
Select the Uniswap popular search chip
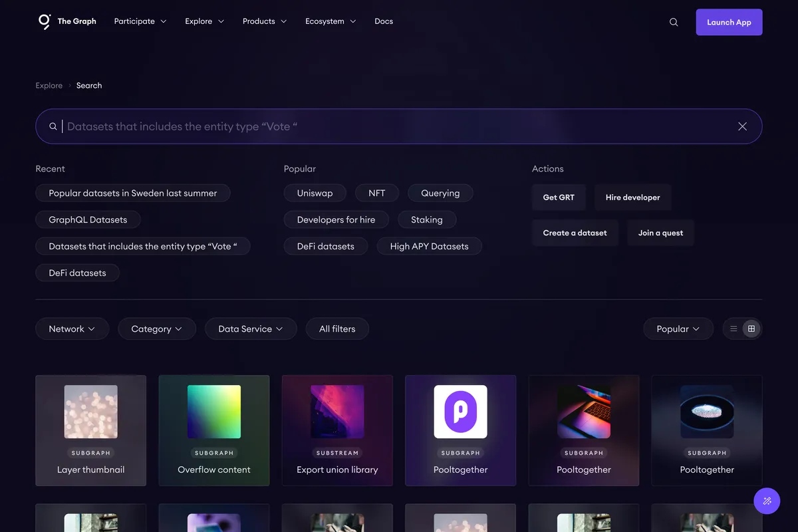(315, 193)
